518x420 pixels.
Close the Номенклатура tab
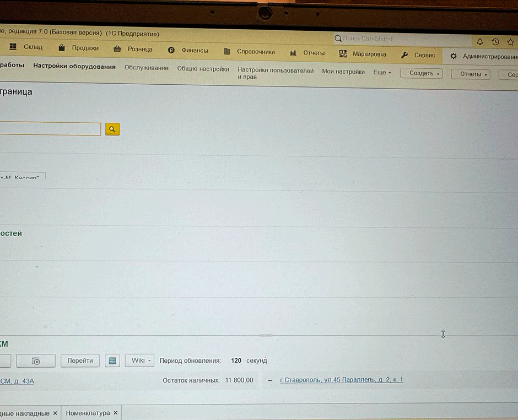coord(116,413)
